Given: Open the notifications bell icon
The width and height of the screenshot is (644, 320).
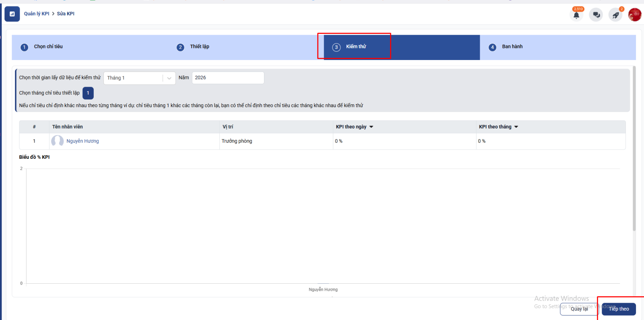Looking at the screenshot, I should [576, 15].
